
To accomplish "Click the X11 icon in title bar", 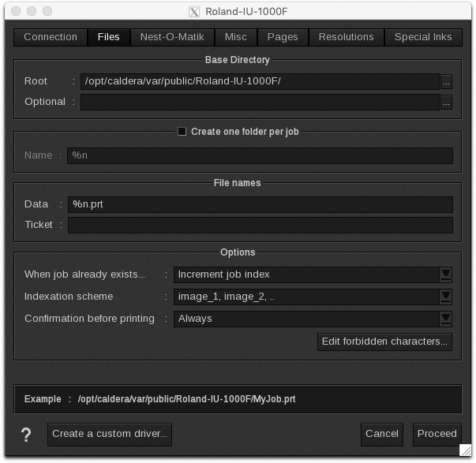I will pos(194,12).
